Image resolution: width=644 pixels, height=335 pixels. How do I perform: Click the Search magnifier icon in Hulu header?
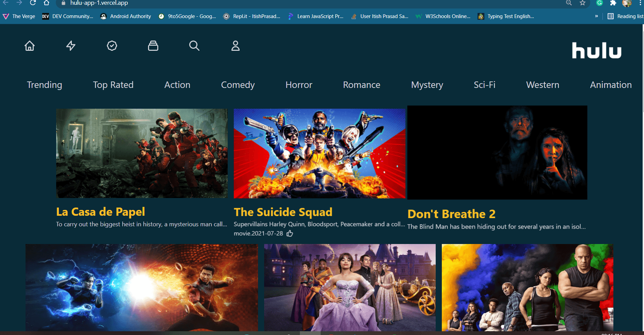(194, 46)
